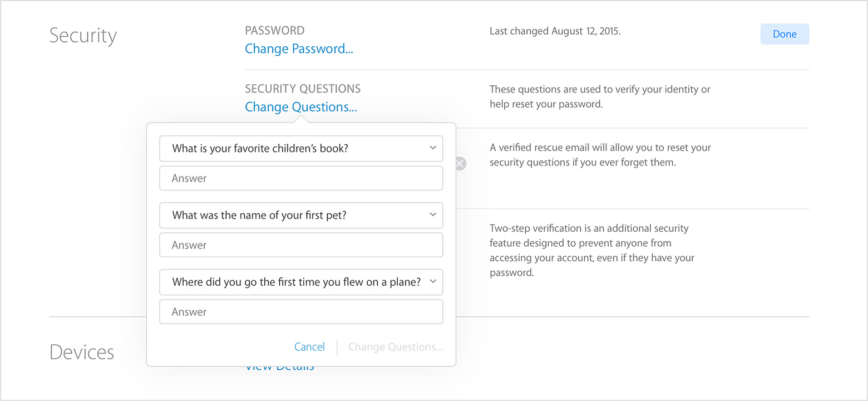The image size is (868, 401).
Task: Click the Two-step verification description text
Action: 592,251
